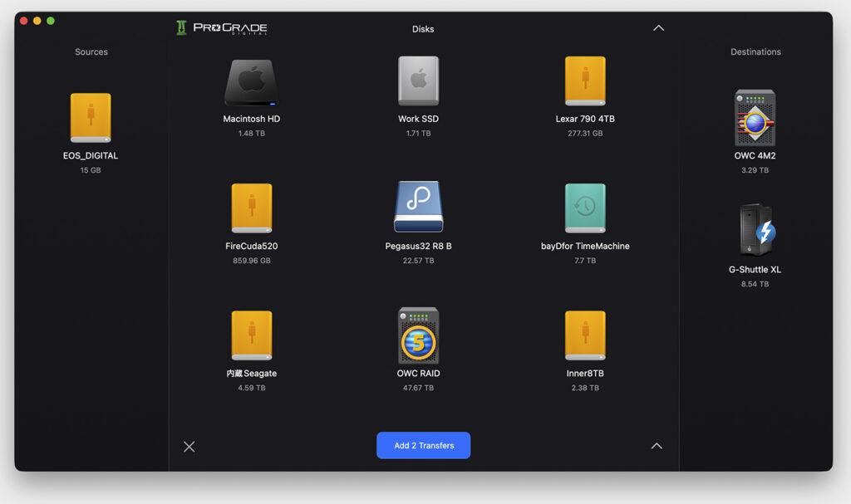Pick the Pegasus32 R8 B disk
This screenshot has height=504, width=851.
(418, 208)
